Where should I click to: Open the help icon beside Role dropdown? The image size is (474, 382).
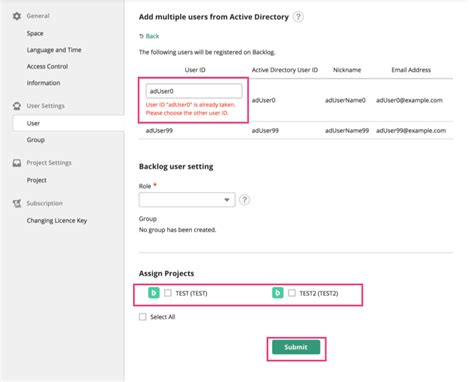[244, 200]
